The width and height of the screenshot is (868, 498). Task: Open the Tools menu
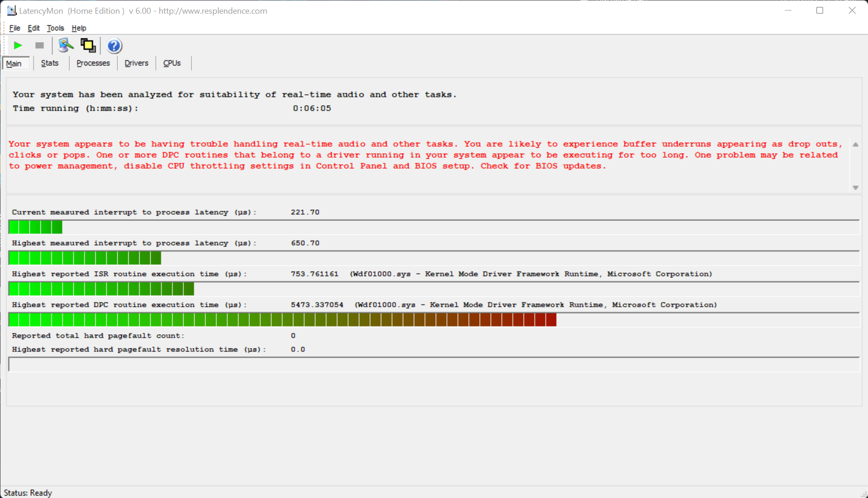(55, 28)
